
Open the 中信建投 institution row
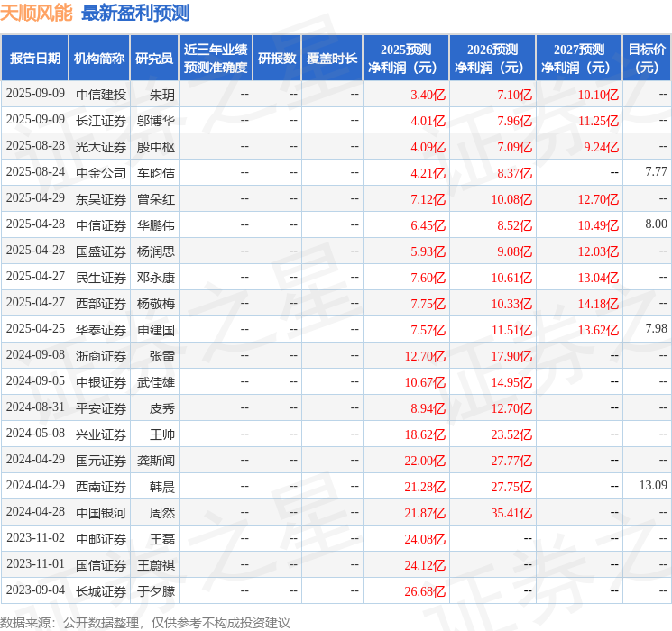[100, 94]
